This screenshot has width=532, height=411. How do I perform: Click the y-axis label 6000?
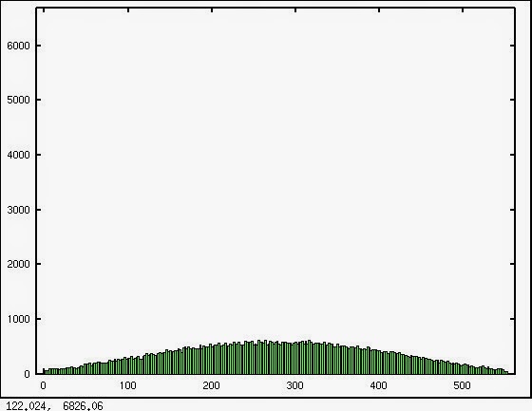(x=18, y=46)
